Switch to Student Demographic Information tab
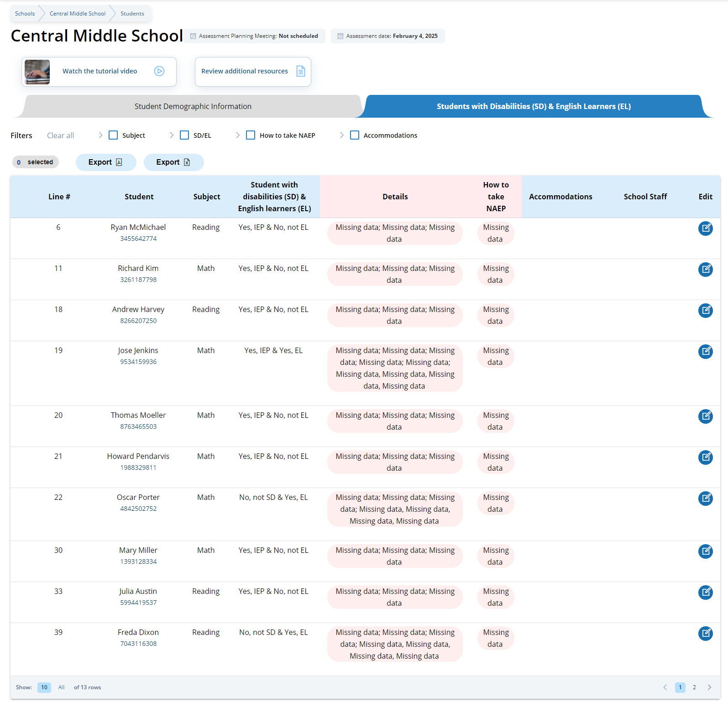The image size is (728, 702). (193, 106)
